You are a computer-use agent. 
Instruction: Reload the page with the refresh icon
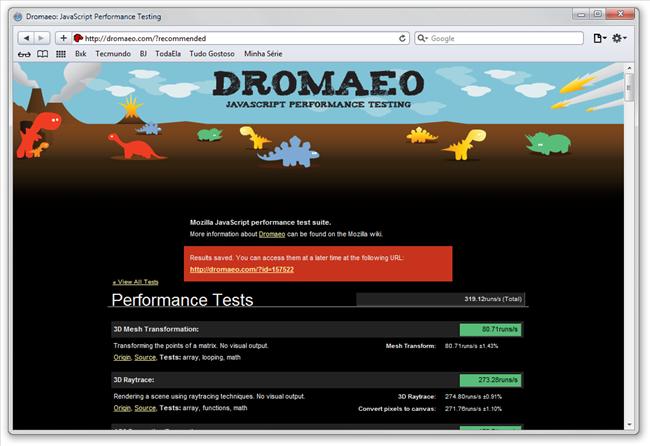click(402, 38)
